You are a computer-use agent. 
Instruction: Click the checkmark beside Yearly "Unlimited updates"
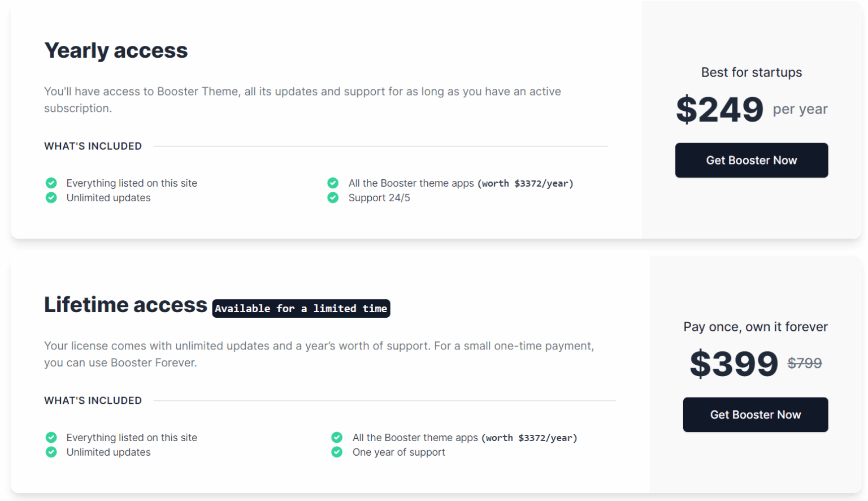[51, 198]
